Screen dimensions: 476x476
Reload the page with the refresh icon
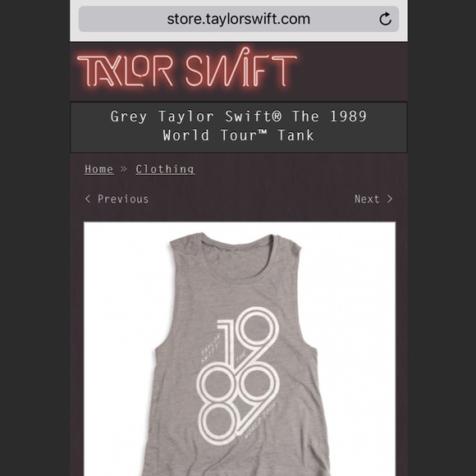[x=385, y=19]
